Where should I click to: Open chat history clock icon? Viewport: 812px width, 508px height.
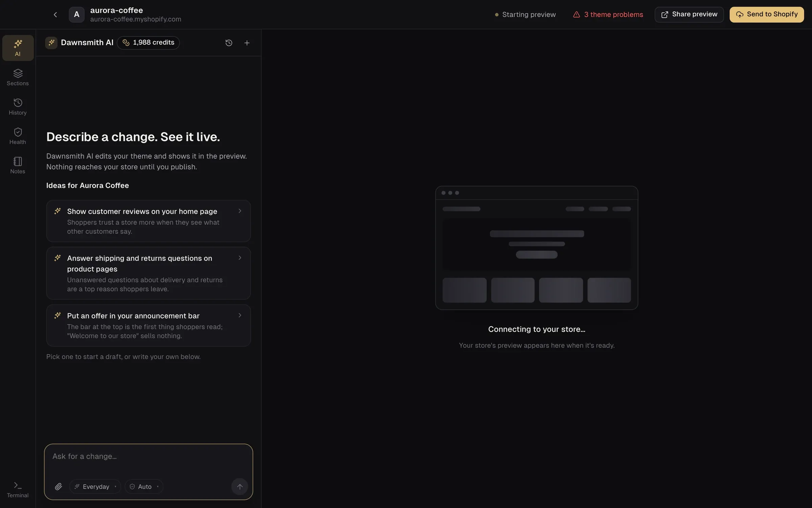[x=229, y=43]
